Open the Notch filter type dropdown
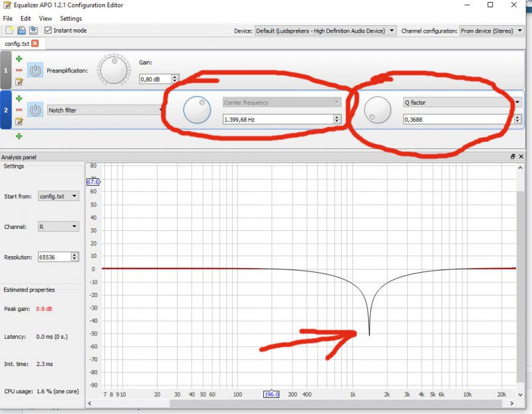Screen dimensions: 532x414 pyautogui.click(x=105, y=110)
